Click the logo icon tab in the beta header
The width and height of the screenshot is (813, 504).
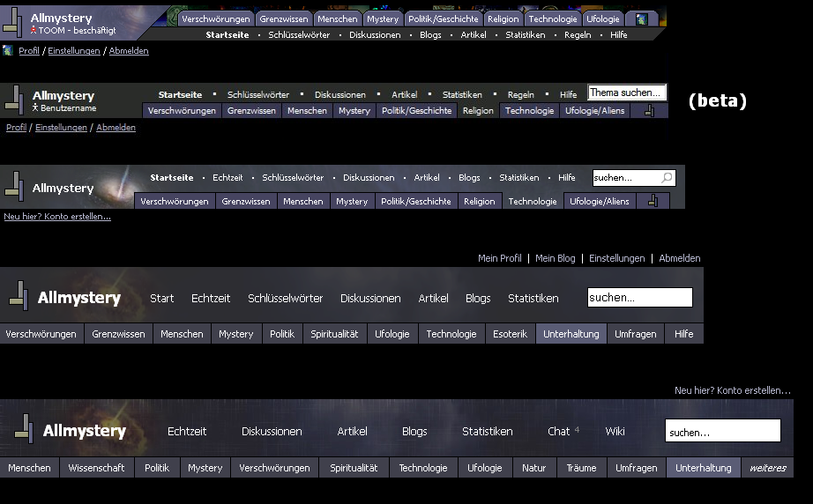click(x=649, y=111)
